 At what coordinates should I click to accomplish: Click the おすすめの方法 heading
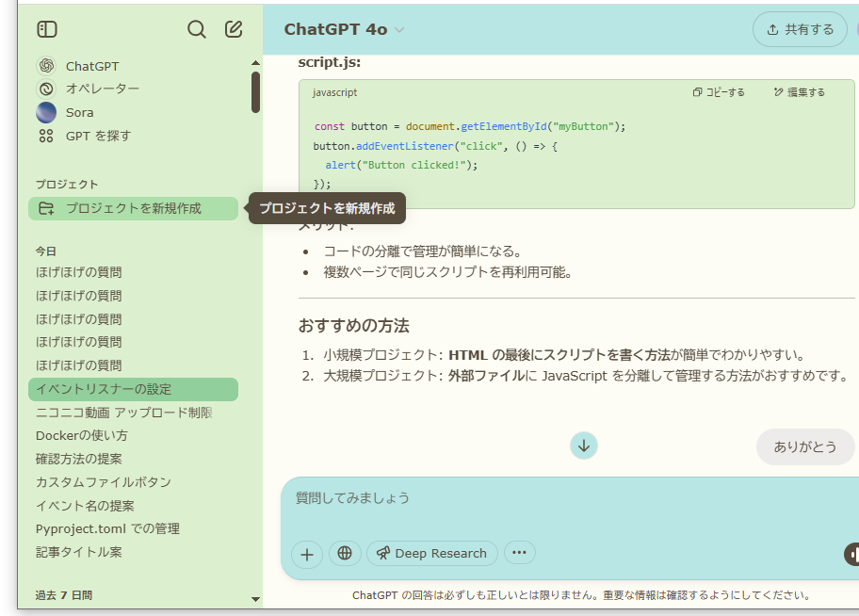click(x=353, y=326)
